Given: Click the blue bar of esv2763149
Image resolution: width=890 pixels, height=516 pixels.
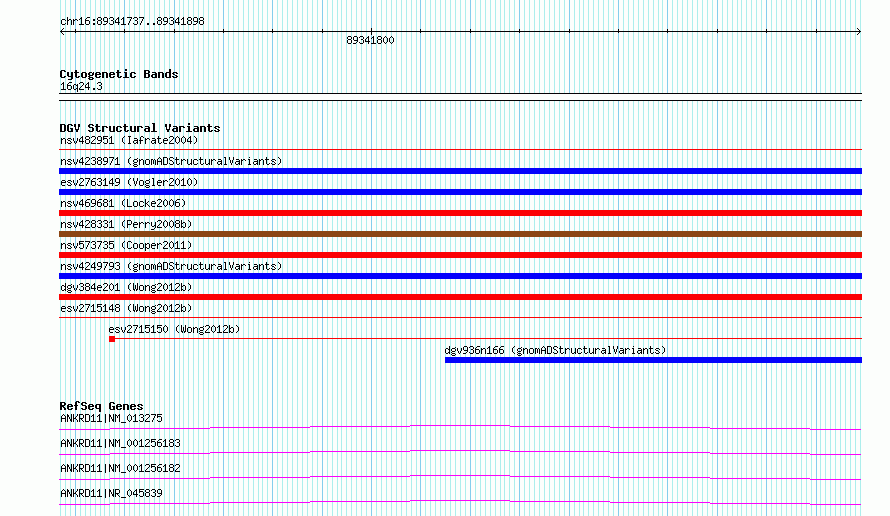Looking at the screenshot, I should [460, 192].
